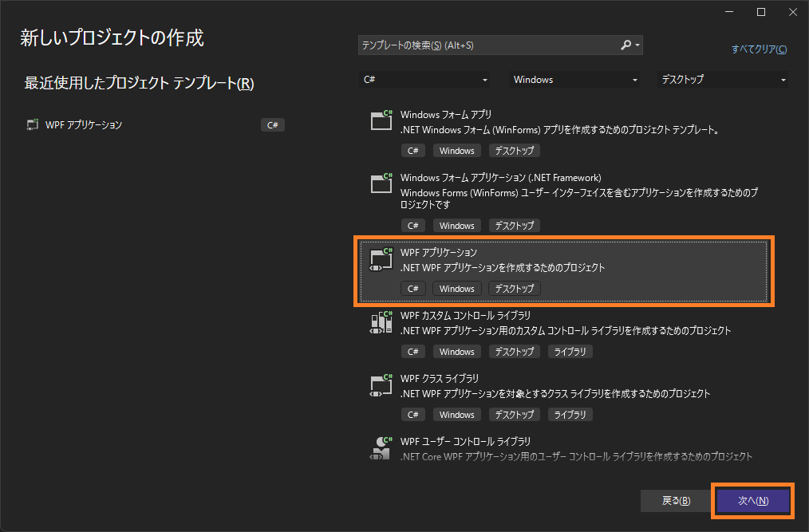Select Windows フォーム アプリケーション (.NET Framework) title
Viewport: 809px width, 532px height.
[500, 178]
